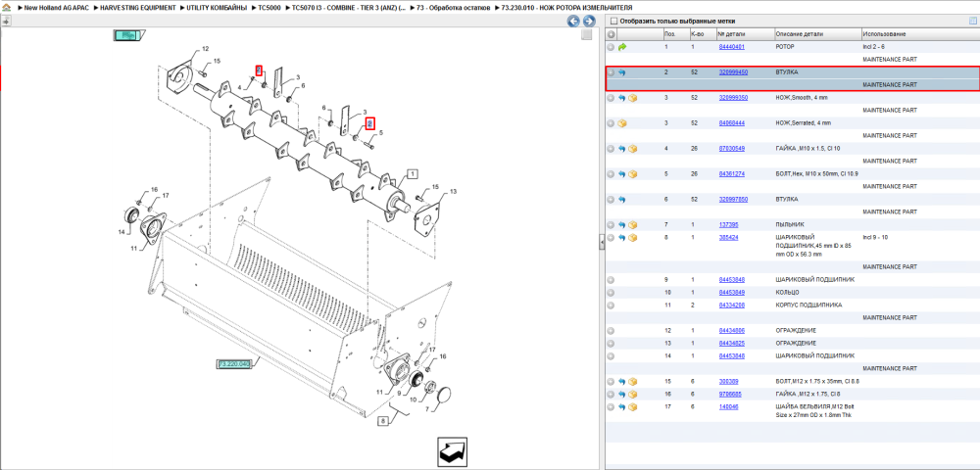The width and height of the screenshot is (980, 470).
Task: Click the blue arrow icon in row 328997850
Action: point(622,199)
